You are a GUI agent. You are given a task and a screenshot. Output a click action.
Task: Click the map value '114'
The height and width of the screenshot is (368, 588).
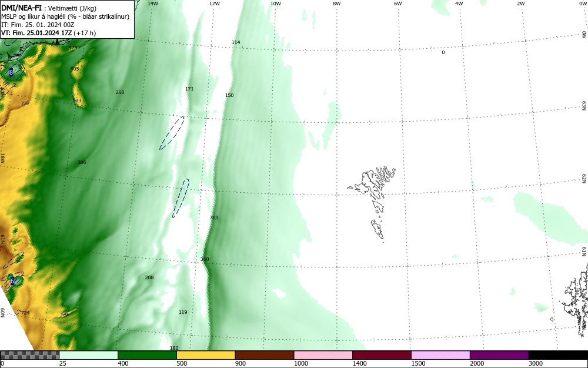236,42
